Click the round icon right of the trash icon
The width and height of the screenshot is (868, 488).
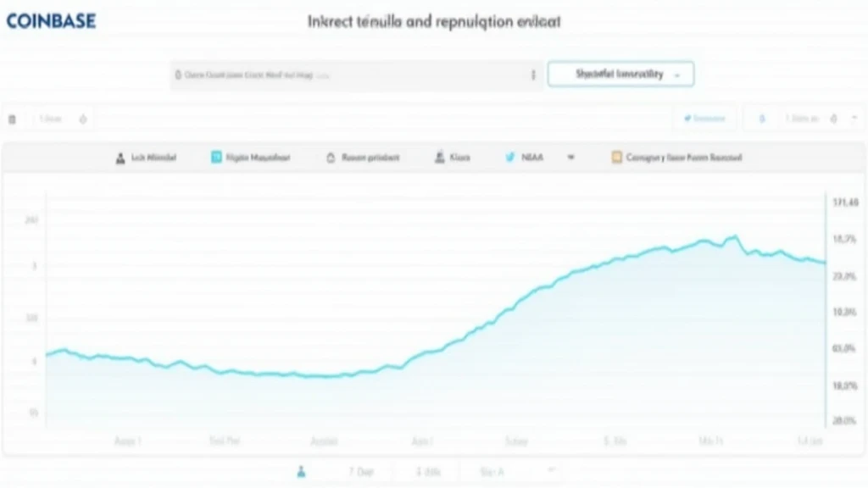click(83, 119)
